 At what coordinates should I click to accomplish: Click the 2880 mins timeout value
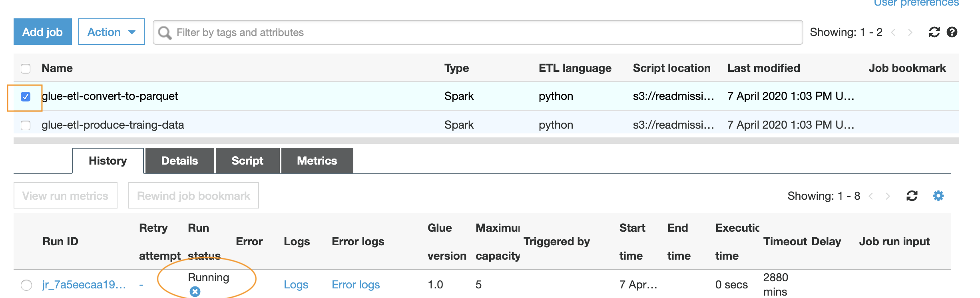coord(775,284)
